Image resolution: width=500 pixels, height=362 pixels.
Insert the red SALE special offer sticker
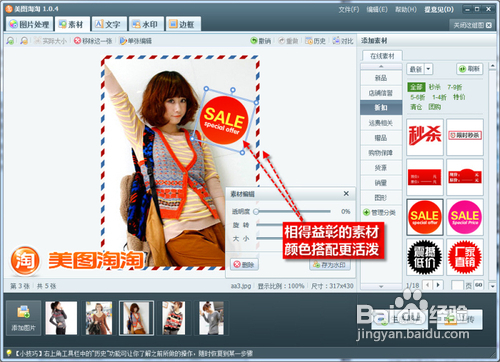click(425, 217)
